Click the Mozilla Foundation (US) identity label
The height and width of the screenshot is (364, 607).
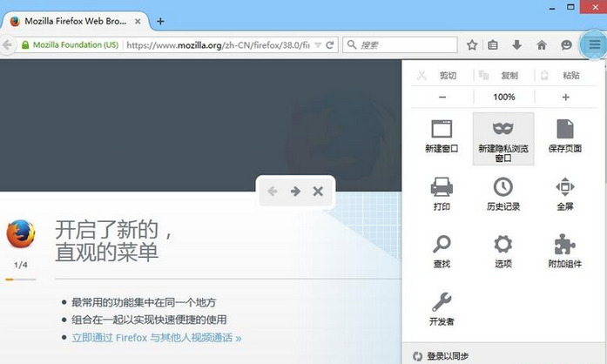click(76, 45)
